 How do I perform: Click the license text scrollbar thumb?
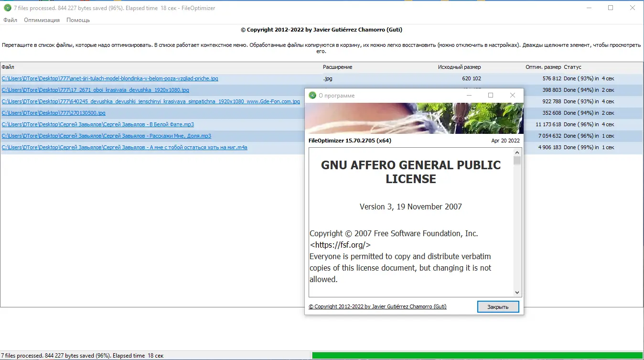click(517, 161)
